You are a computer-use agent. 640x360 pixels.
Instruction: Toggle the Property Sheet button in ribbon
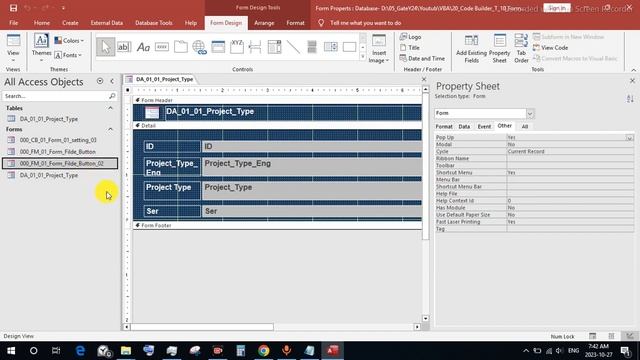(x=499, y=49)
